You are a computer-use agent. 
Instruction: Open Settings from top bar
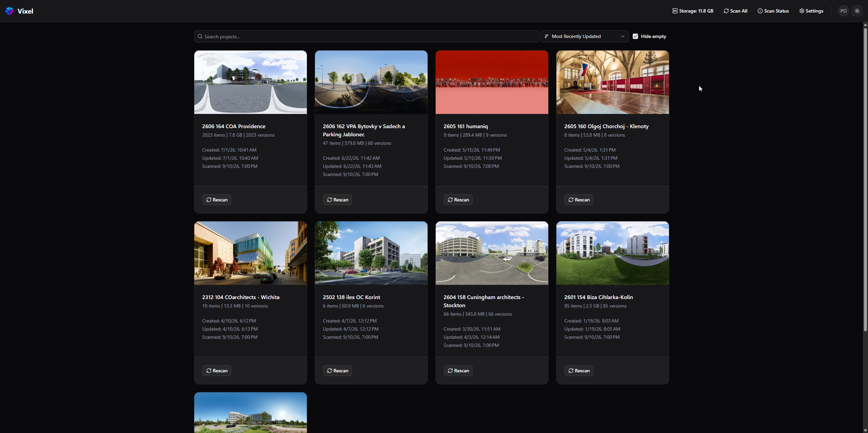[811, 11]
